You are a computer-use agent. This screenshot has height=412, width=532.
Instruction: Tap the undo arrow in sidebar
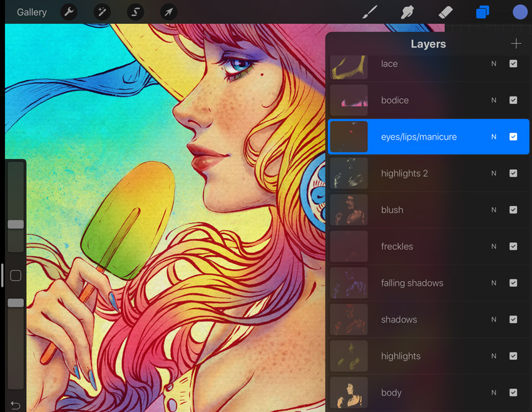[x=16, y=405]
